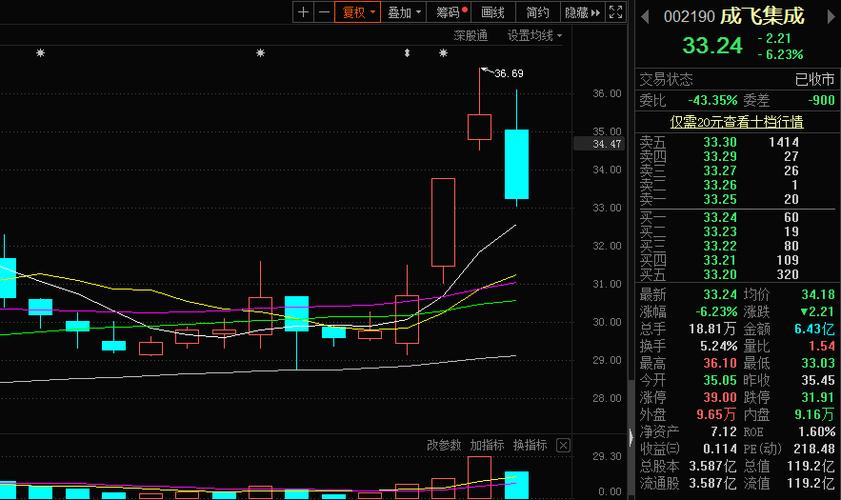Click 买二 price 33.23
The image size is (841, 500).
pyautogui.click(x=720, y=231)
